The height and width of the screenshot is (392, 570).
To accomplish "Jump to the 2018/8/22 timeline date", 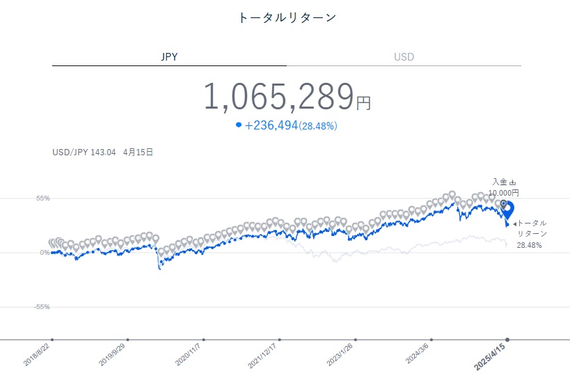I will [x=52, y=340].
